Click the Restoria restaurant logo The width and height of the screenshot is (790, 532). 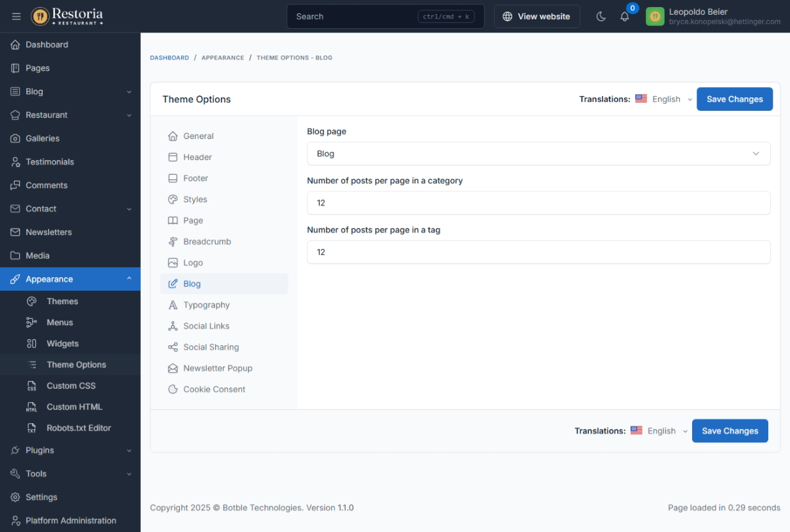(x=67, y=16)
